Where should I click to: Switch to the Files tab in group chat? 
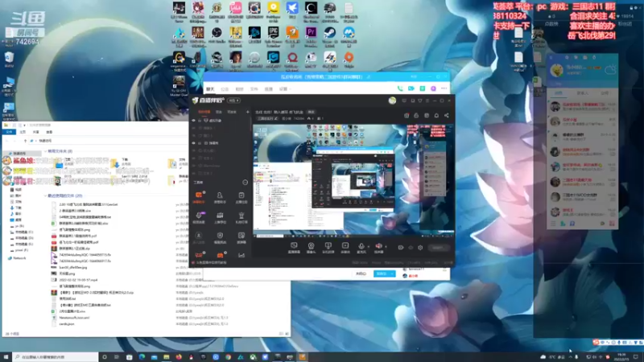pos(254,89)
